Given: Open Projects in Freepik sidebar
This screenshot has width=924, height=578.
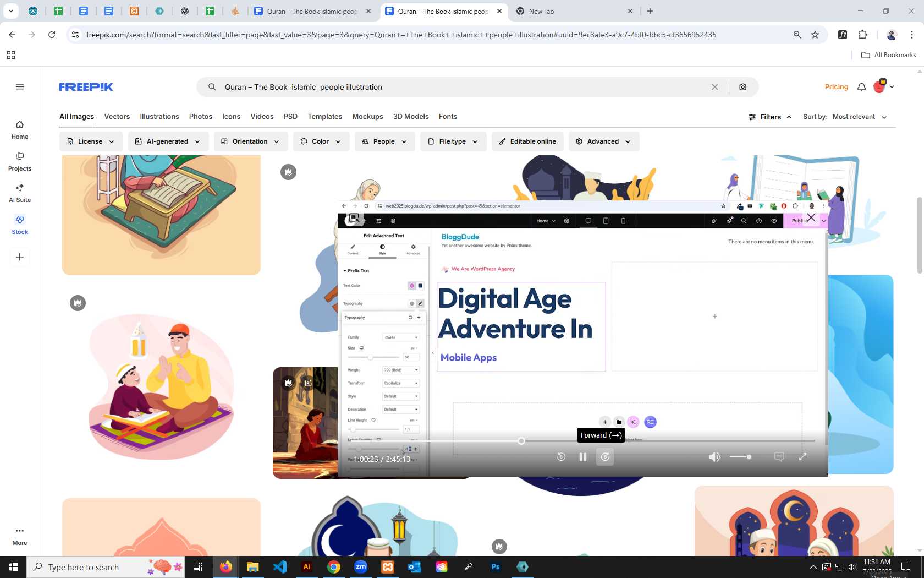Looking at the screenshot, I should [x=20, y=162].
